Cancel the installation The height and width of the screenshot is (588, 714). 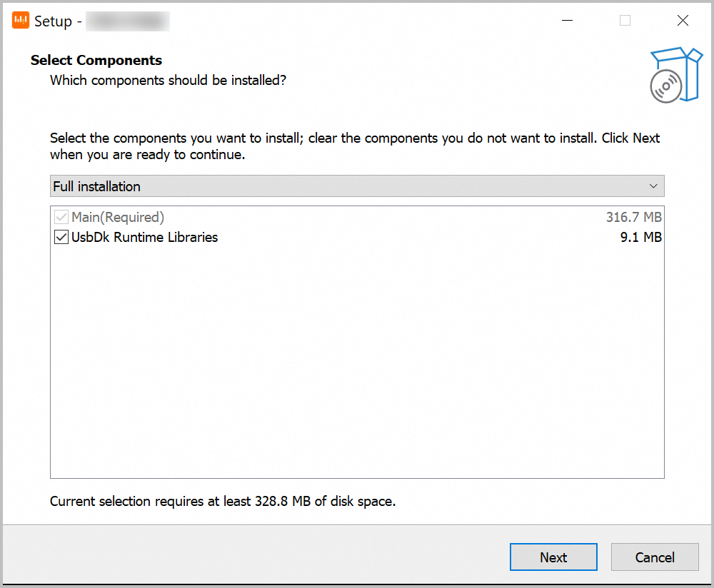click(x=655, y=557)
